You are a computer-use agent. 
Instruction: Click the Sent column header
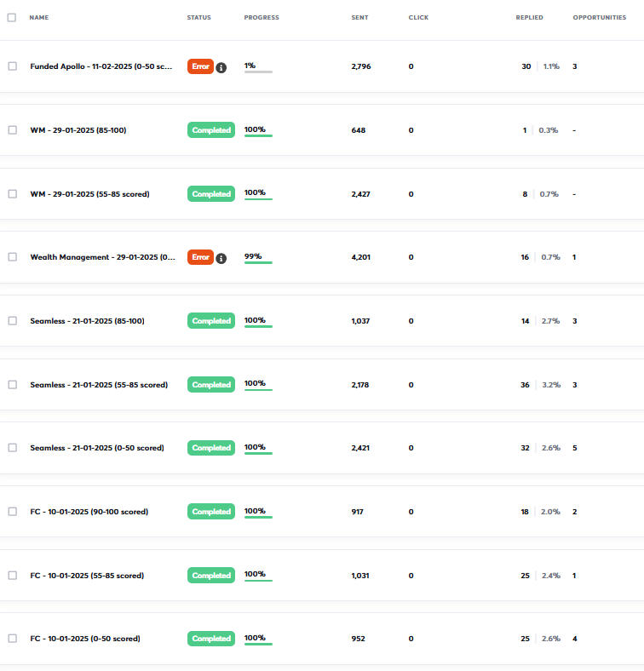[359, 17]
